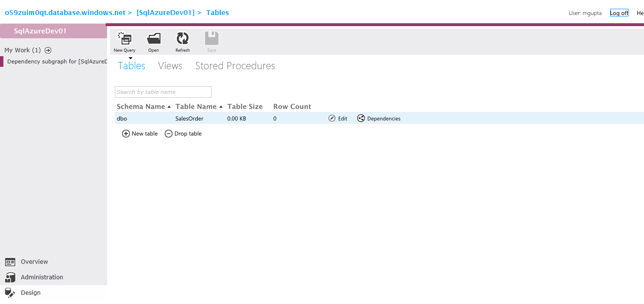Click the Dependencies icon for SalesOrder
The height and width of the screenshot is (304, 644).
(361, 118)
